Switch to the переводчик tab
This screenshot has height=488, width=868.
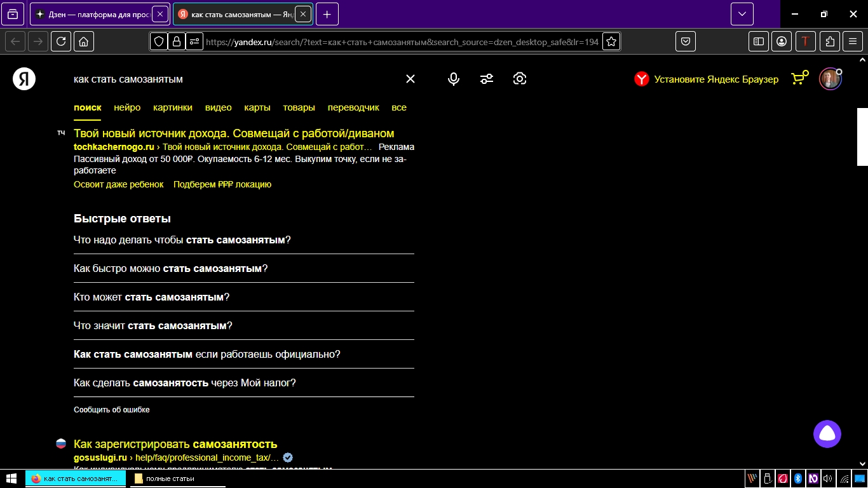pos(353,107)
